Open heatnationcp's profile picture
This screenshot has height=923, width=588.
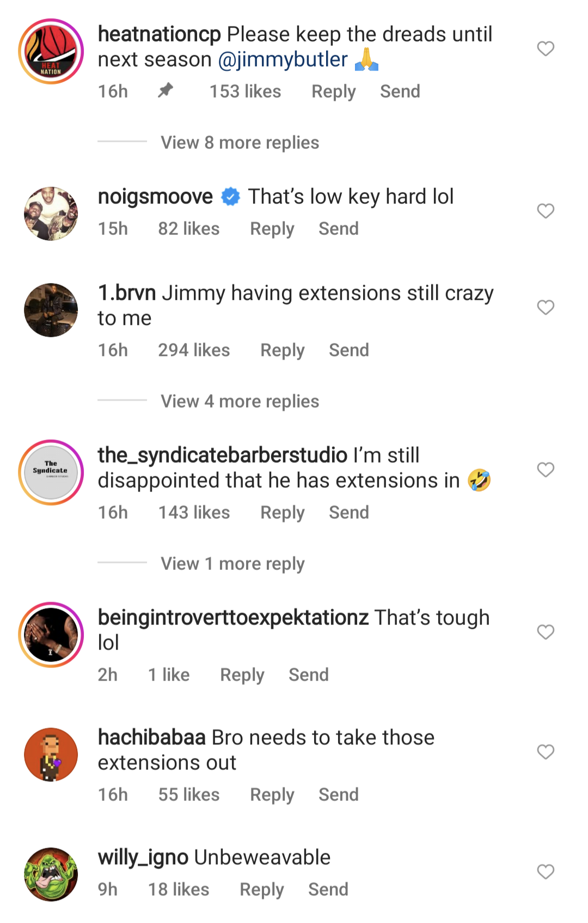[x=51, y=50]
